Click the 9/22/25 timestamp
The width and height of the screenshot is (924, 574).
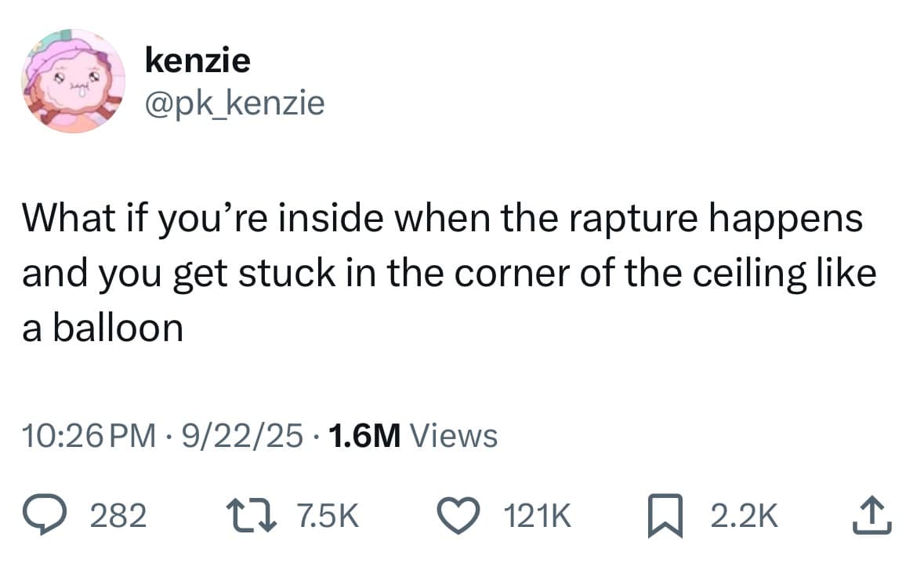tap(243, 435)
